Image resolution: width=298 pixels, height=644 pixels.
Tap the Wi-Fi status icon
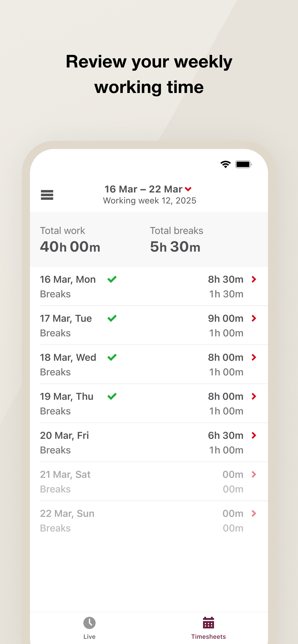[x=225, y=164]
